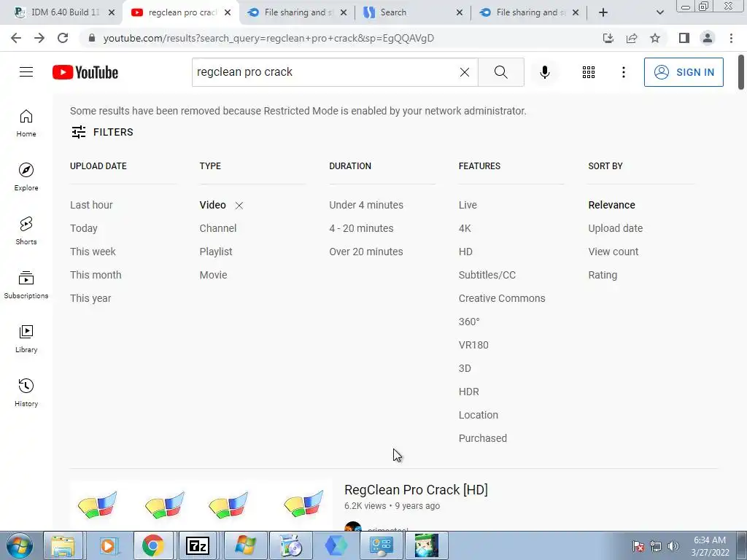Open History in the sidebar
Screen dimensions: 747x560
click(26, 392)
